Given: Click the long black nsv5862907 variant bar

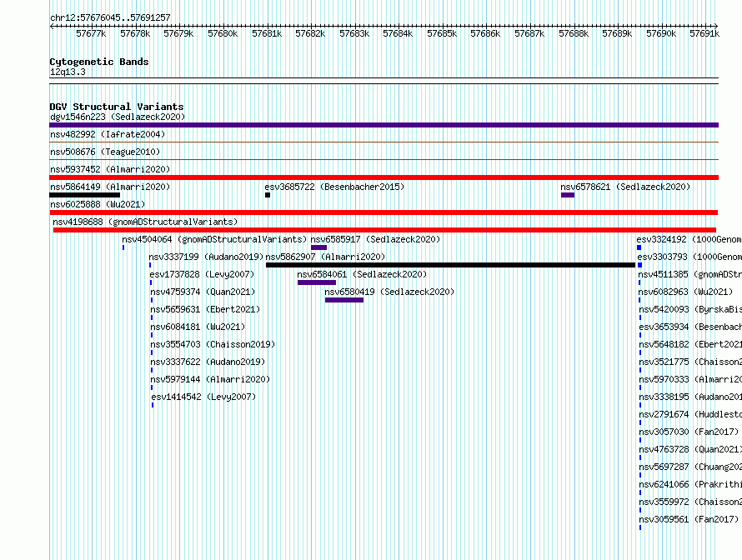Looking at the screenshot, I should pyautogui.click(x=450, y=265).
